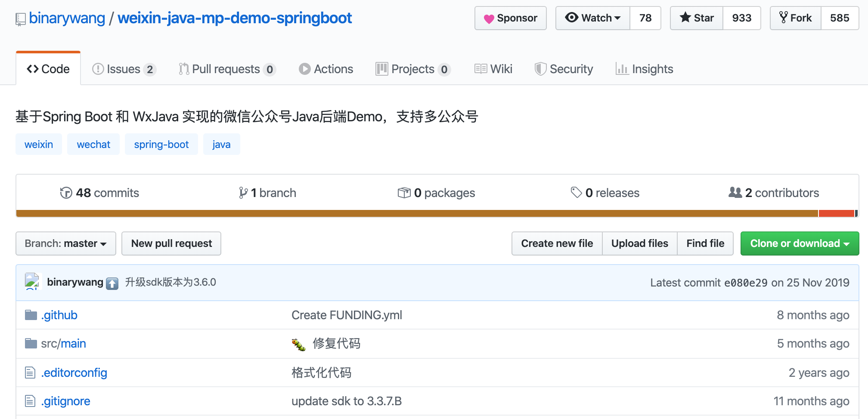Expand the Clone or download dropdown
This screenshot has height=419, width=868.
click(x=800, y=243)
